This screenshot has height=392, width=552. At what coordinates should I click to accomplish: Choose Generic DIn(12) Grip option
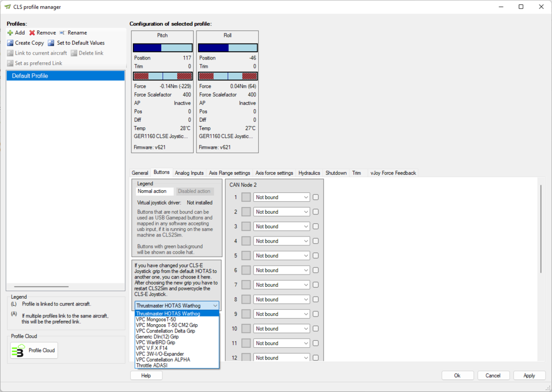177,336
